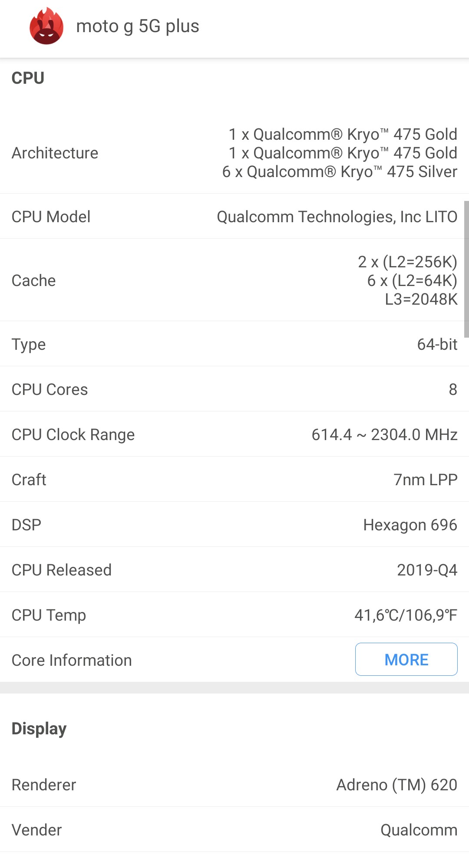
Task: Click the Kryo 475 Silver architecture text
Action: (x=340, y=172)
